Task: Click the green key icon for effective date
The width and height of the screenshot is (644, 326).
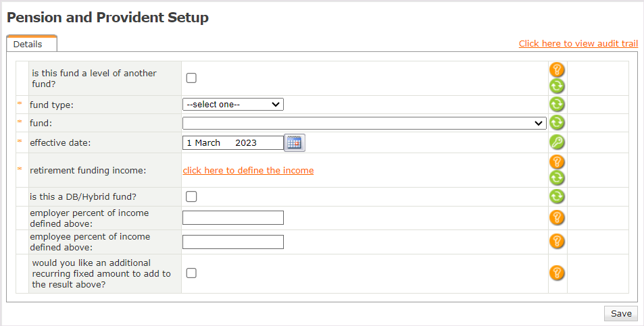Action: 557,142
